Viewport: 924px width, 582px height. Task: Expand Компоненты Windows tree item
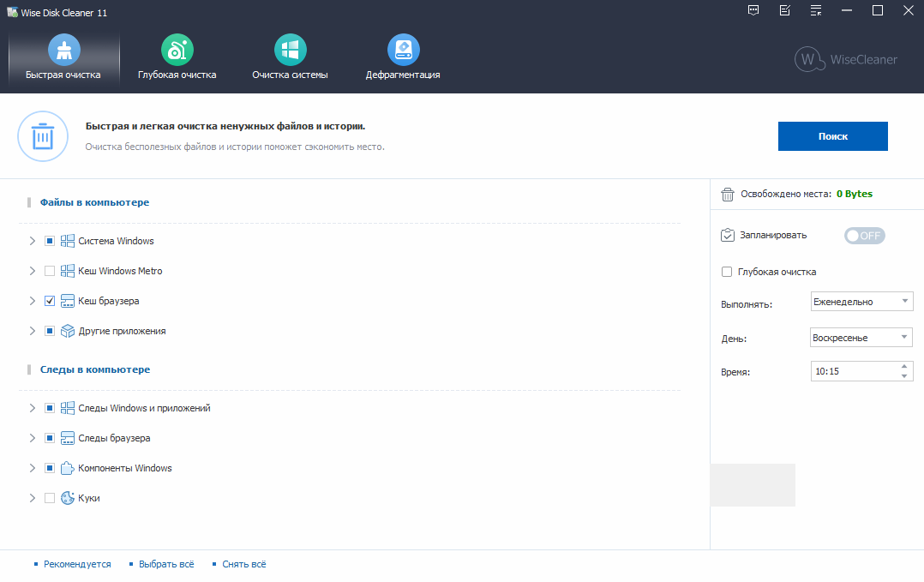coord(33,468)
